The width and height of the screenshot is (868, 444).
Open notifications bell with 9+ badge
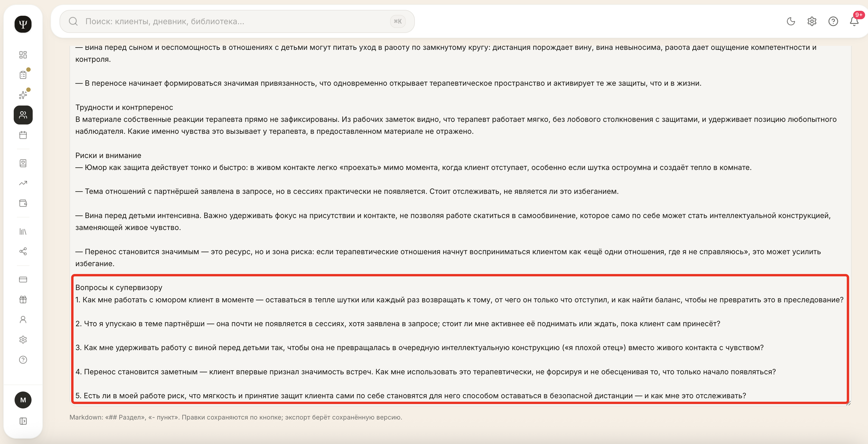854,21
